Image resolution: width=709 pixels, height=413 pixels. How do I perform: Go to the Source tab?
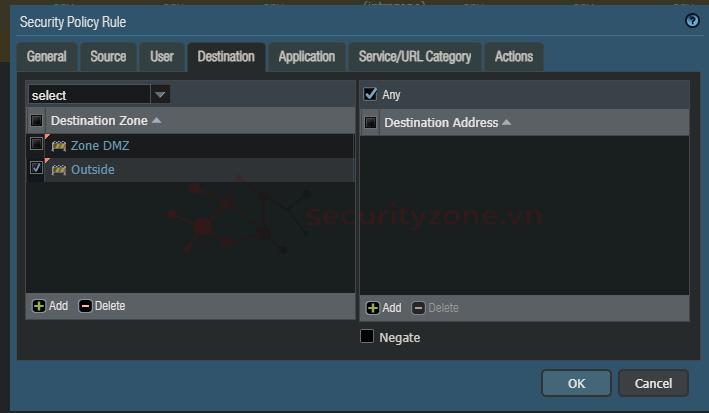coord(108,57)
